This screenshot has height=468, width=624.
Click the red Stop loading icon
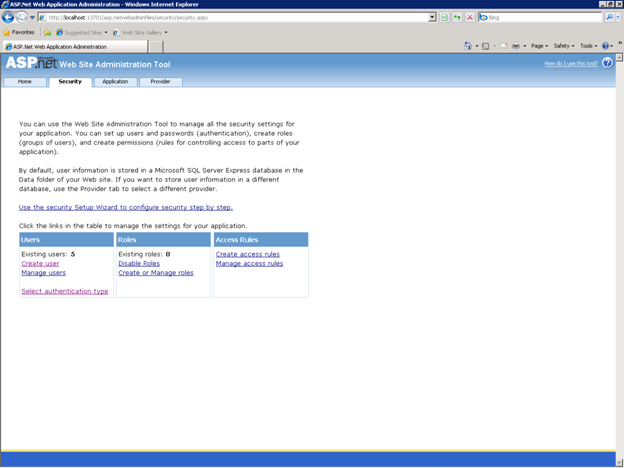pos(470,18)
